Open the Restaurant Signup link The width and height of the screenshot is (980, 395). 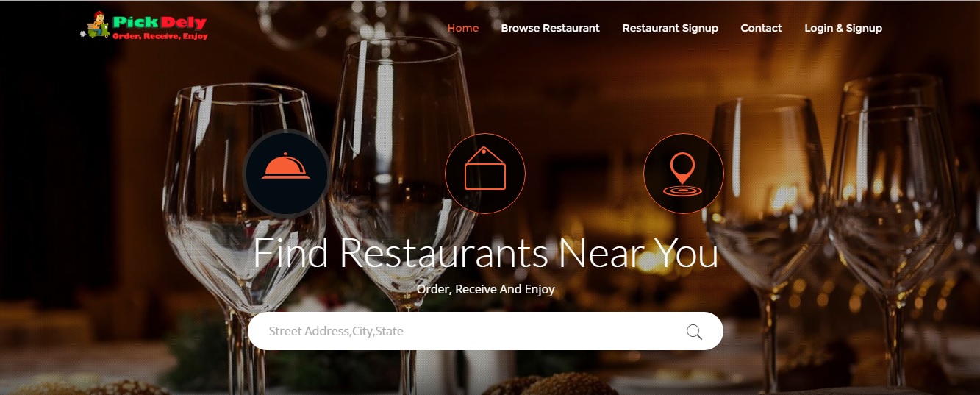pos(670,28)
